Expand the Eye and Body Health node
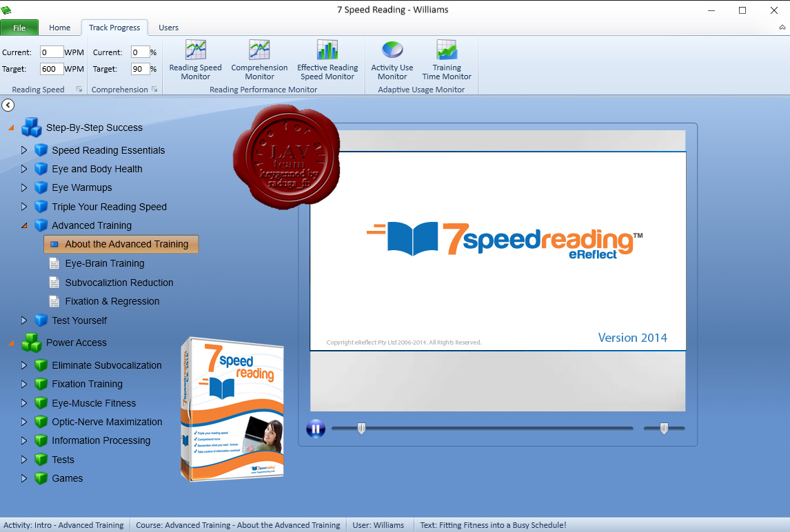 23,169
